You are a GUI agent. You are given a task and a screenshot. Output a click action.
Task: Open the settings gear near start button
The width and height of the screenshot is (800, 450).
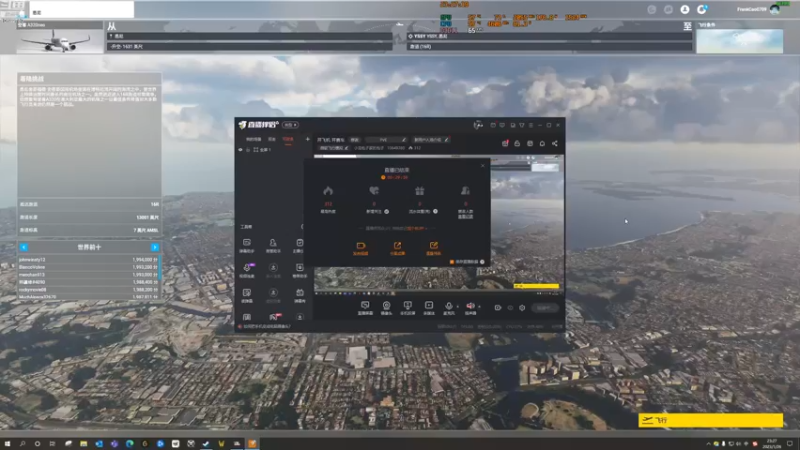(521, 308)
